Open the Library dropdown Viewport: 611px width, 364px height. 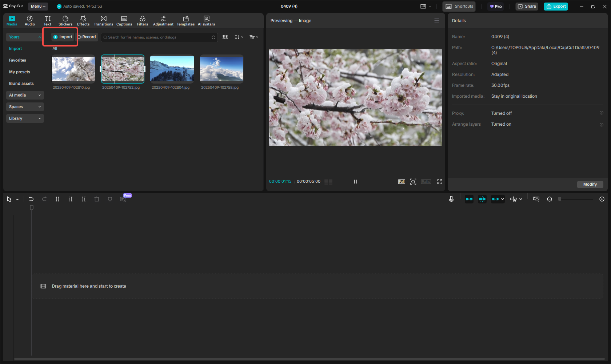(25, 118)
